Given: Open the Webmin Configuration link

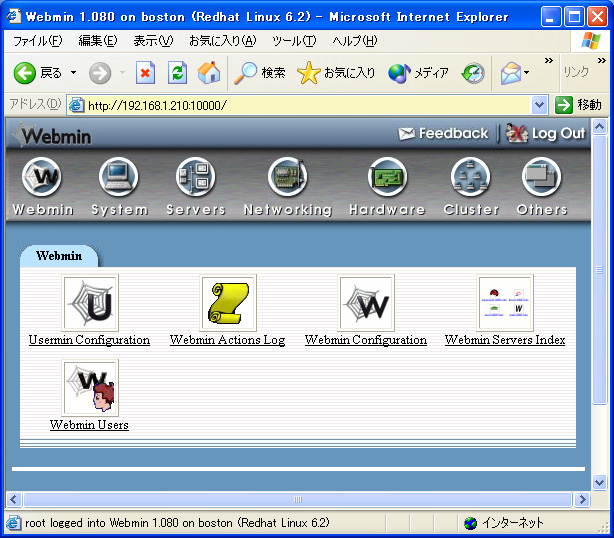Looking at the screenshot, I should tap(366, 340).
